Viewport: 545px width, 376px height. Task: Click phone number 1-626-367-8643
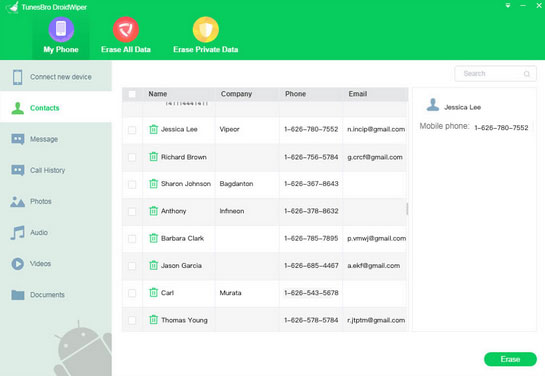coord(311,184)
